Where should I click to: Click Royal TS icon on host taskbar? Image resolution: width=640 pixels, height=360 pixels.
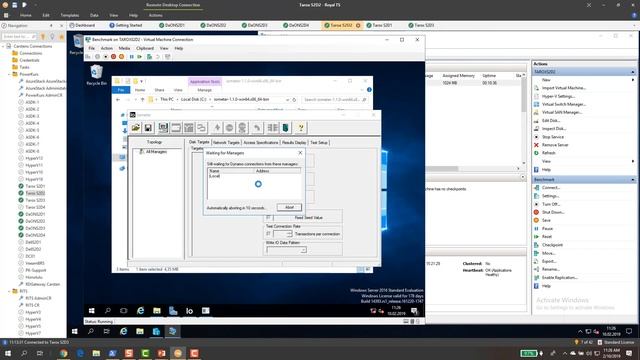tap(178, 353)
